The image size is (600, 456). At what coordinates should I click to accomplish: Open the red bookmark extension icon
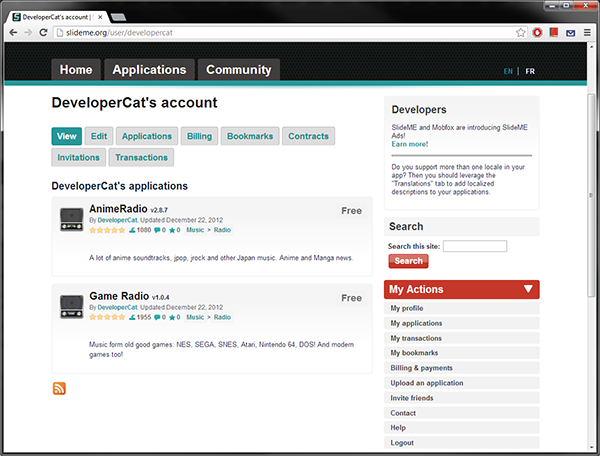pyautogui.click(x=554, y=33)
